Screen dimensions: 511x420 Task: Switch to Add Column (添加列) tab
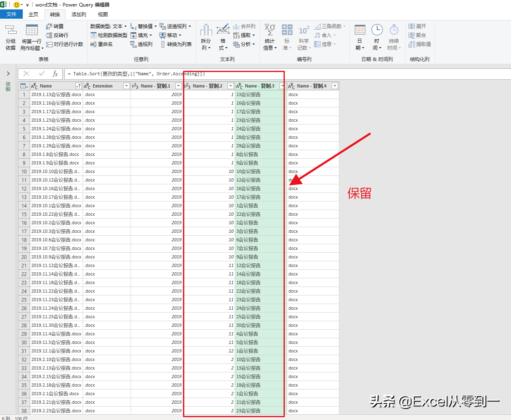click(79, 14)
